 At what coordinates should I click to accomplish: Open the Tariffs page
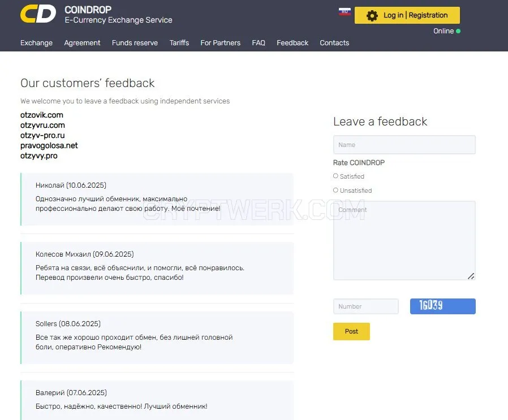[179, 43]
